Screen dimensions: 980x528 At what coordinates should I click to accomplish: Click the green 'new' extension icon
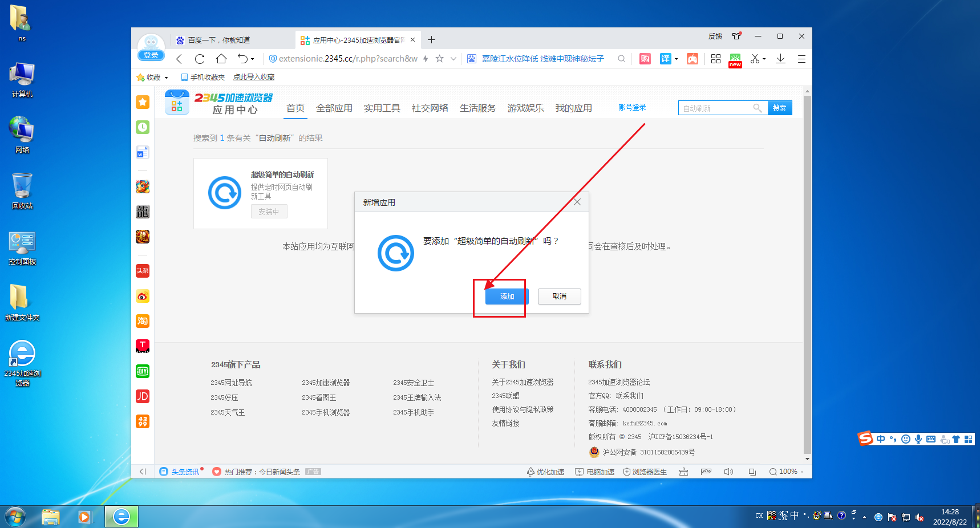coord(735,60)
